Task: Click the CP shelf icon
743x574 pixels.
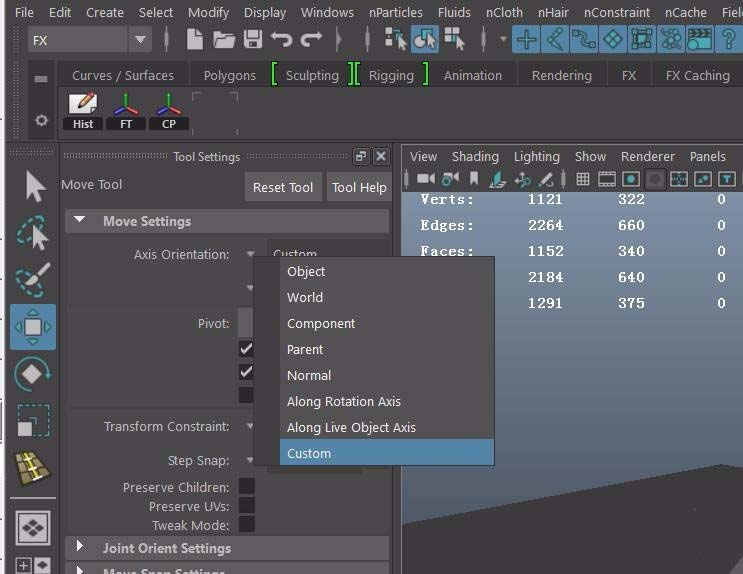Action: pyautogui.click(x=168, y=110)
